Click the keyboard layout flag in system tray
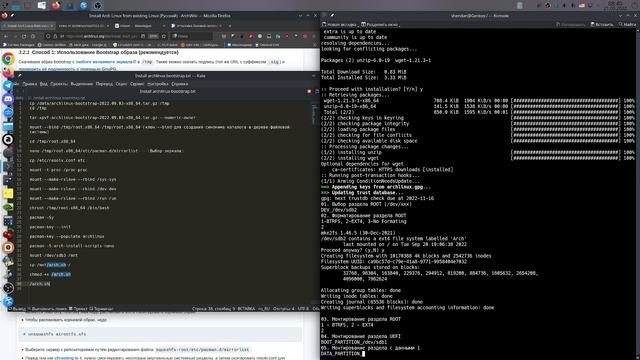The width and height of the screenshot is (640, 360). [582, 5]
